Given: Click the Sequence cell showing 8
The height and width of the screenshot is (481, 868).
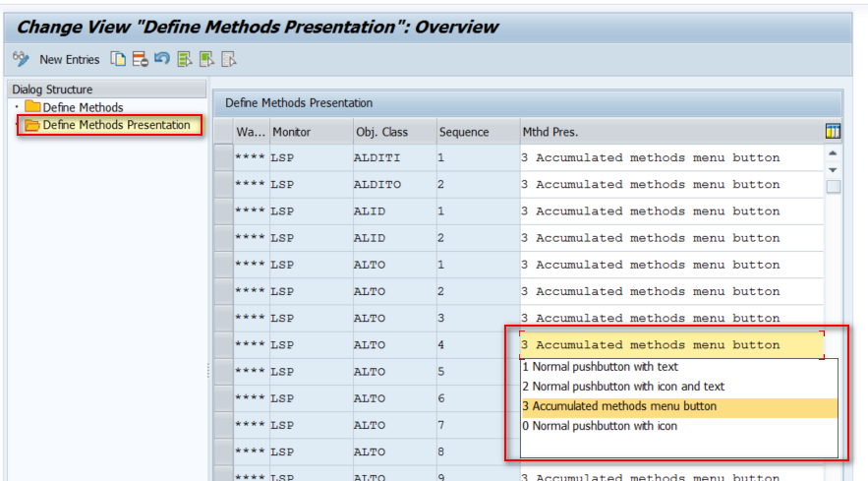Looking at the screenshot, I should pyautogui.click(x=479, y=451).
